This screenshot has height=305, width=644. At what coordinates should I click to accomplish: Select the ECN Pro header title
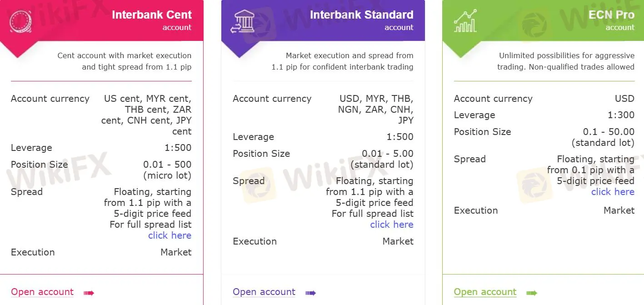click(x=611, y=15)
